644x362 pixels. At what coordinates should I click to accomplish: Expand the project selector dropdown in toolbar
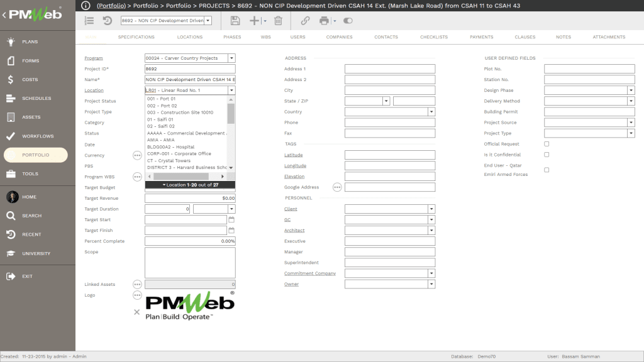click(208, 21)
